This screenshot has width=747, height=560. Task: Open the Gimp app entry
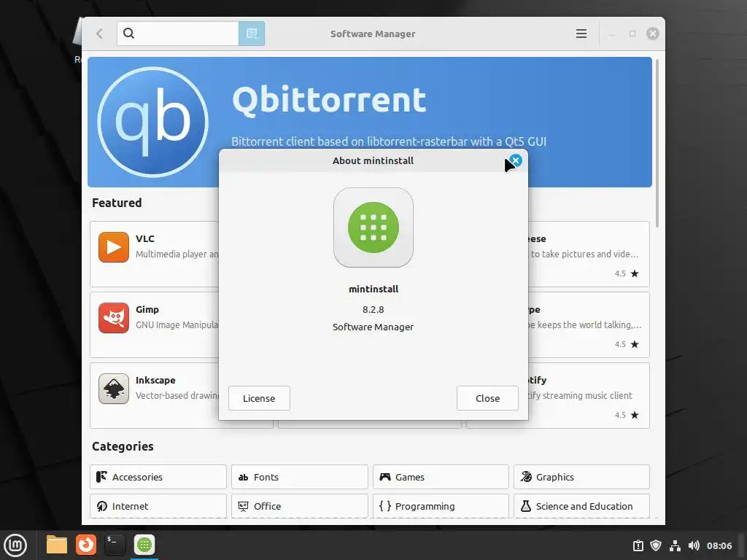click(x=155, y=324)
